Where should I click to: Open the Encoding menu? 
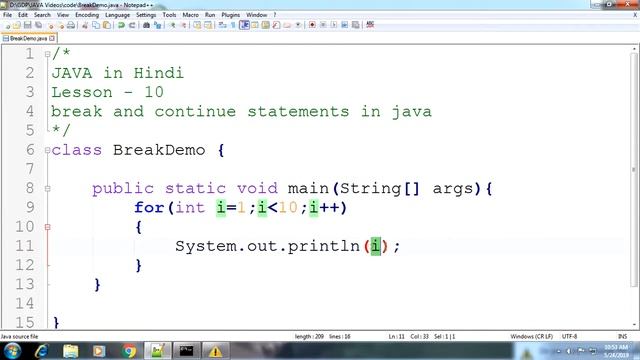pos(87,15)
